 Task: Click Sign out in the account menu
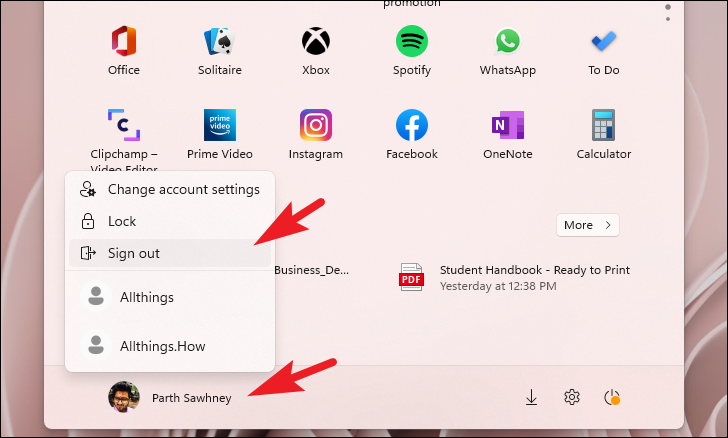pyautogui.click(x=170, y=253)
